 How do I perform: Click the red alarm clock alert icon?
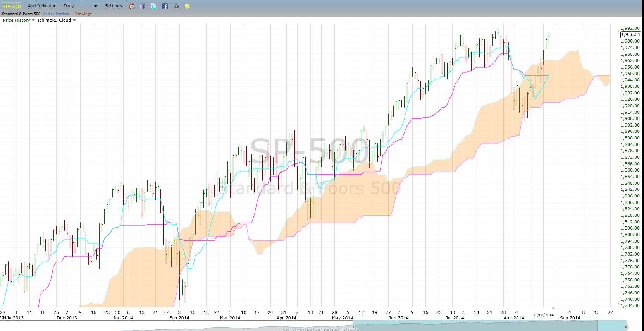(x=131, y=6)
